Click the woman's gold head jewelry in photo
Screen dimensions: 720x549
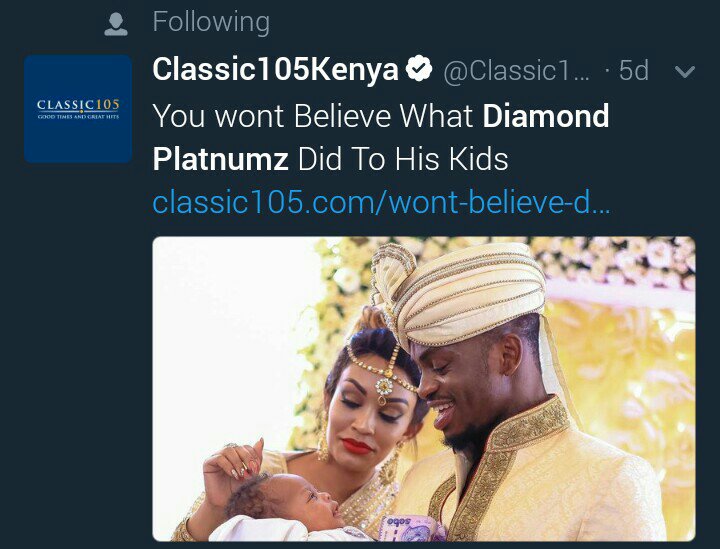click(383, 374)
